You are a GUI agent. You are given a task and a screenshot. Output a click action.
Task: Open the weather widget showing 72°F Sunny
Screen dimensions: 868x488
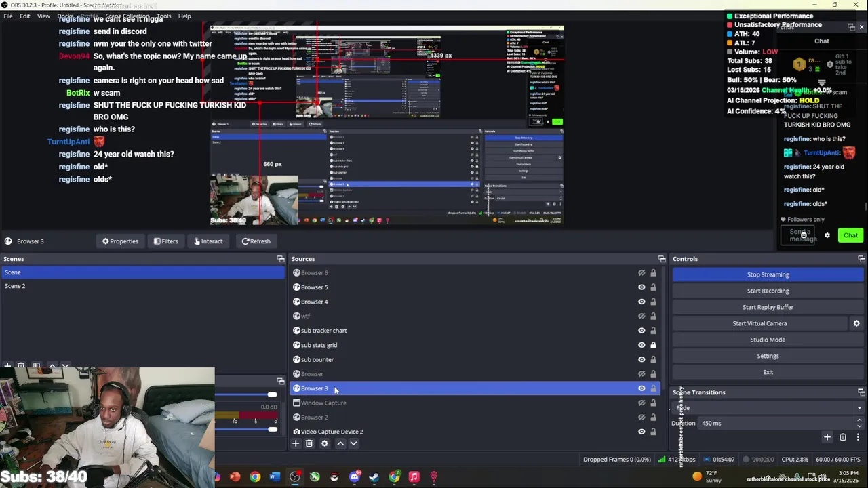pyautogui.click(x=707, y=476)
